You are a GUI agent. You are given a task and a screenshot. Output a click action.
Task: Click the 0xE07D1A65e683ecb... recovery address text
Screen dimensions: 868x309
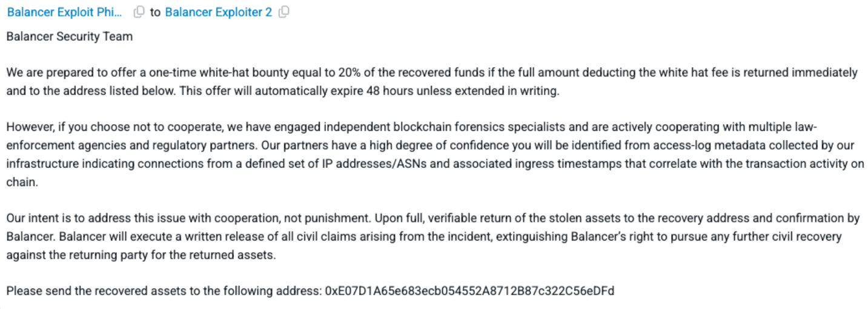tap(469, 291)
